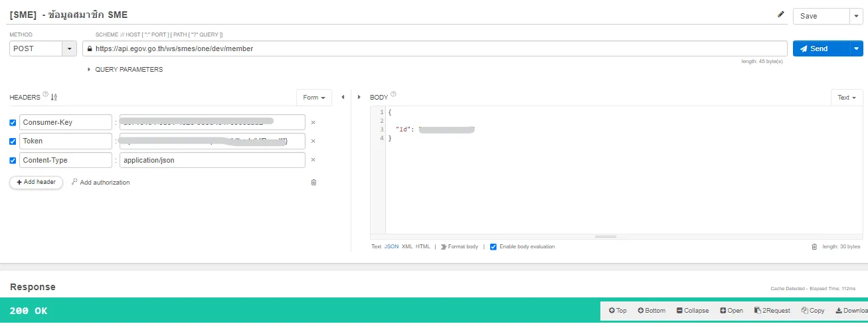Switch body format to XML
This screenshot has width=868, height=328.
[x=407, y=246]
